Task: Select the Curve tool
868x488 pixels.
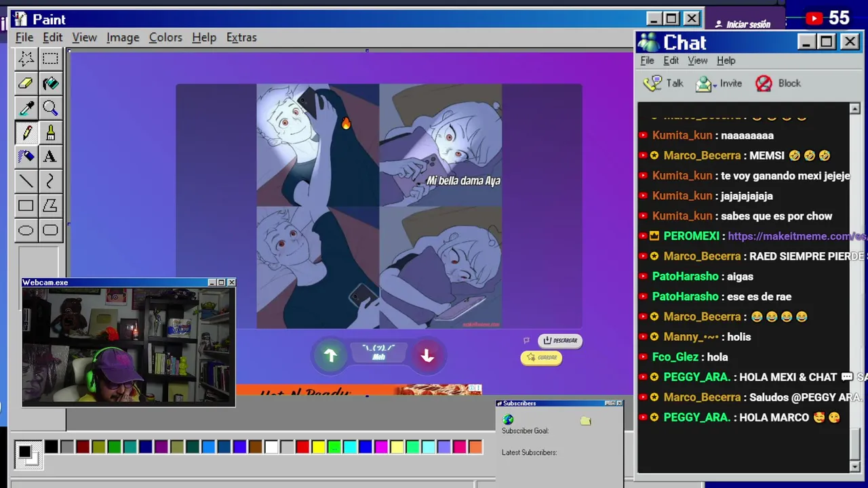Action: coord(50,181)
